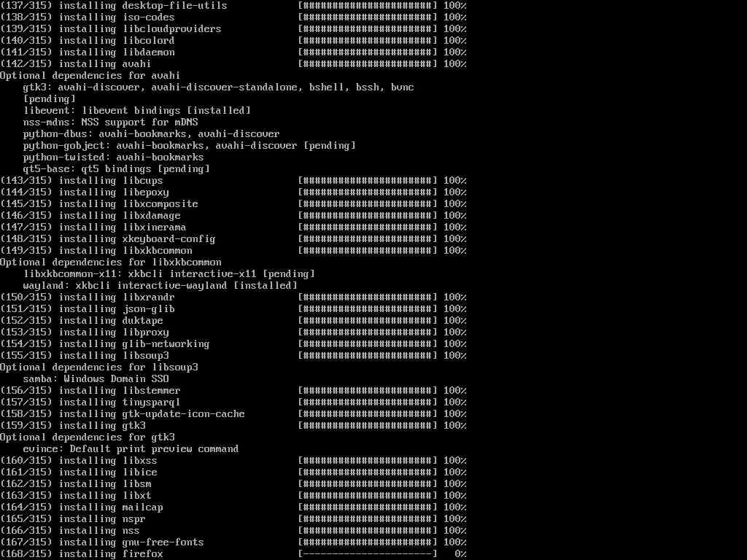Screen dimensions: 747x560
Task: Click the '(159/315)' counter for gtk3
Action: tap(26, 426)
